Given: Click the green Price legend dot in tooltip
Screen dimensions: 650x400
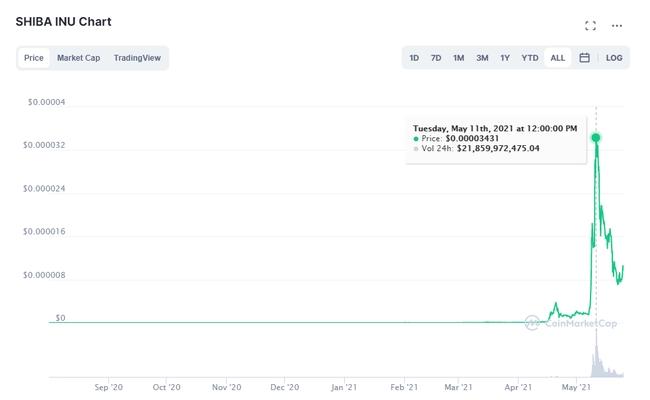Looking at the screenshot, I should coord(416,139).
